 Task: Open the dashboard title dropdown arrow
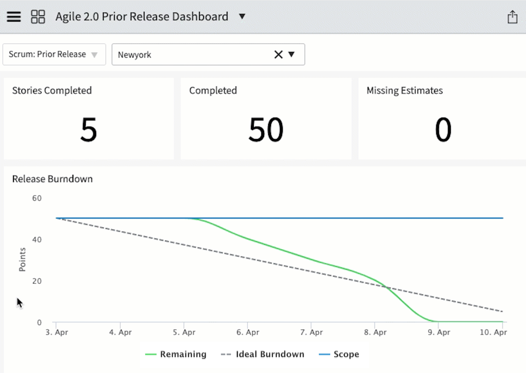[242, 16]
